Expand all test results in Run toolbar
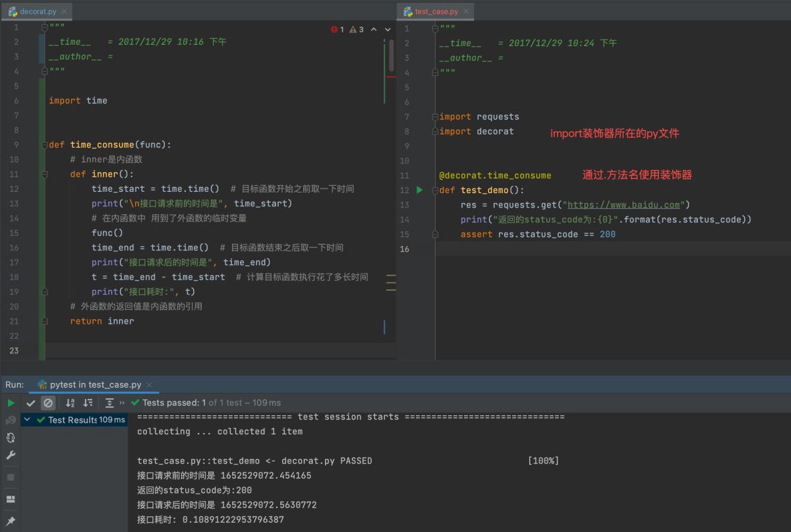Image resolution: width=791 pixels, height=532 pixels. click(x=109, y=403)
